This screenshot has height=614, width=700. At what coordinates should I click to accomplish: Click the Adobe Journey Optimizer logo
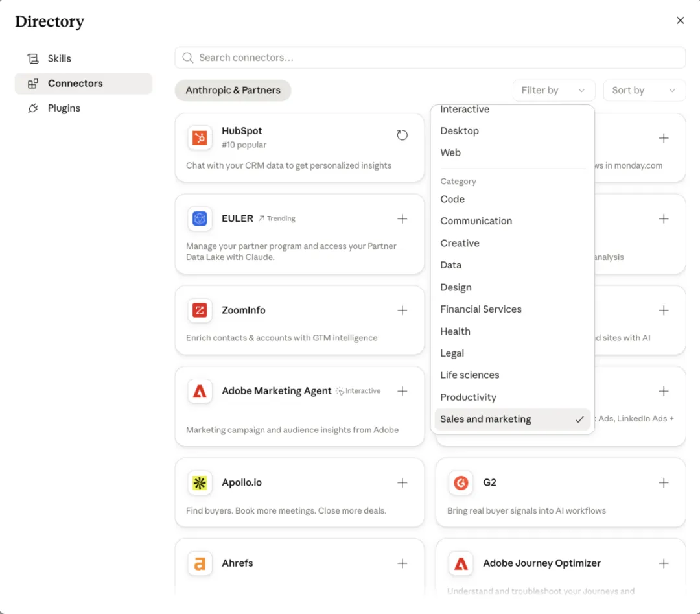461,563
